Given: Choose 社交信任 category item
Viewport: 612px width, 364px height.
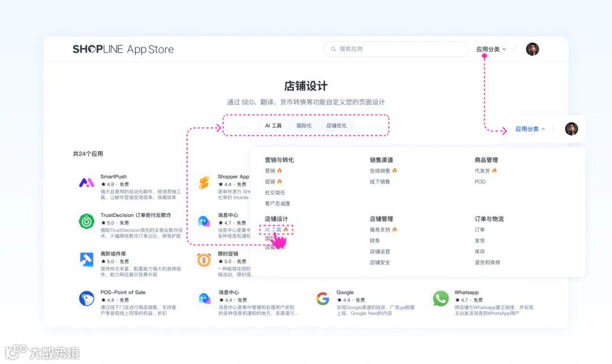Looking at the screenshot, I should click(x=275, y=192).
